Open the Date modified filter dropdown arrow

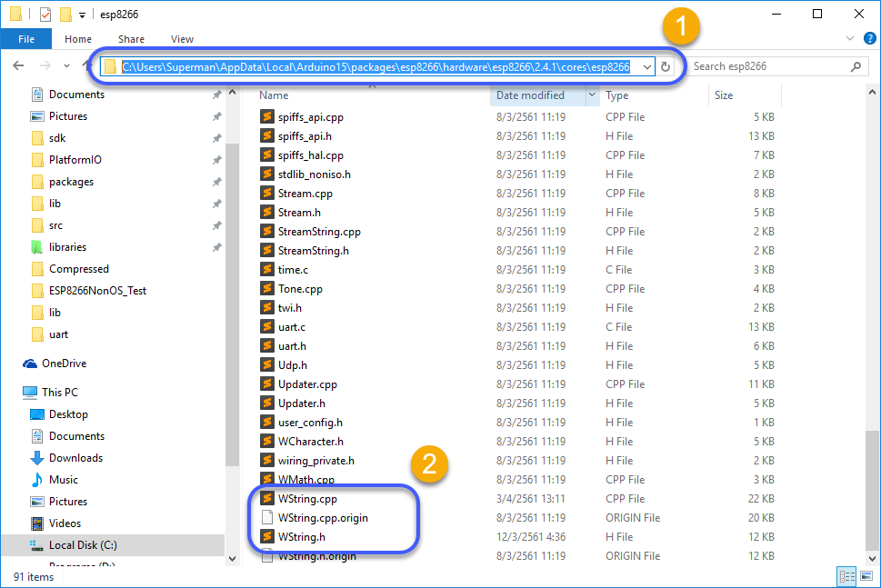tap(592, 95)
